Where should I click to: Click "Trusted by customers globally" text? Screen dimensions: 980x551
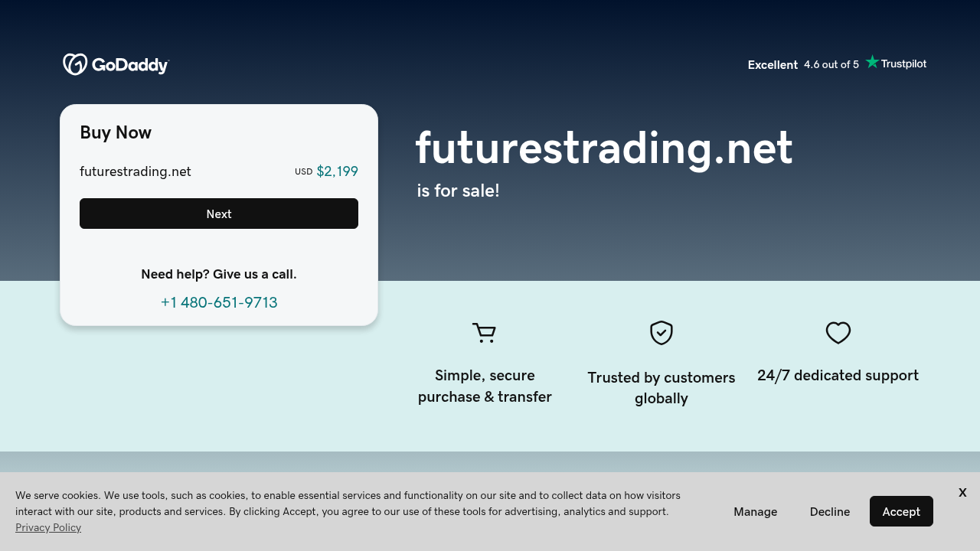[661, 387]
